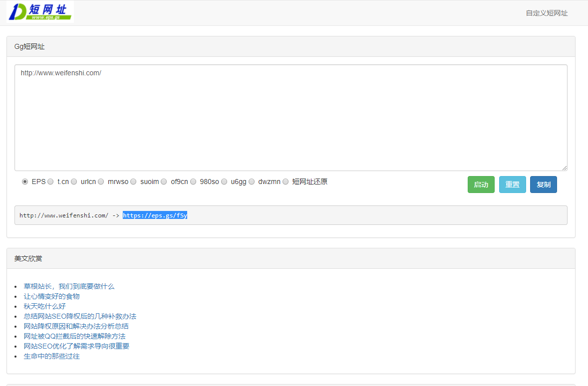Screen dimensions: 588x386
Task: Open article 秋天吃什么好
Action: (43, 306)
